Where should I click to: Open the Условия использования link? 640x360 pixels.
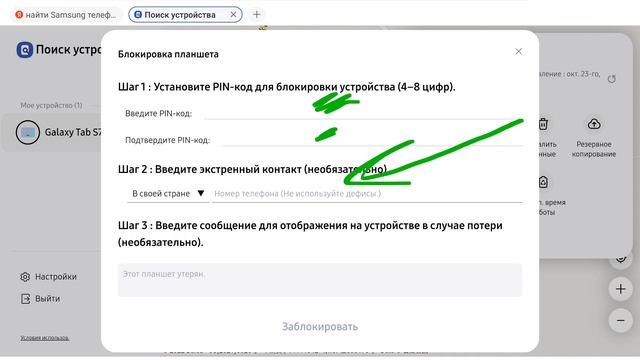(x=44, y=338)
